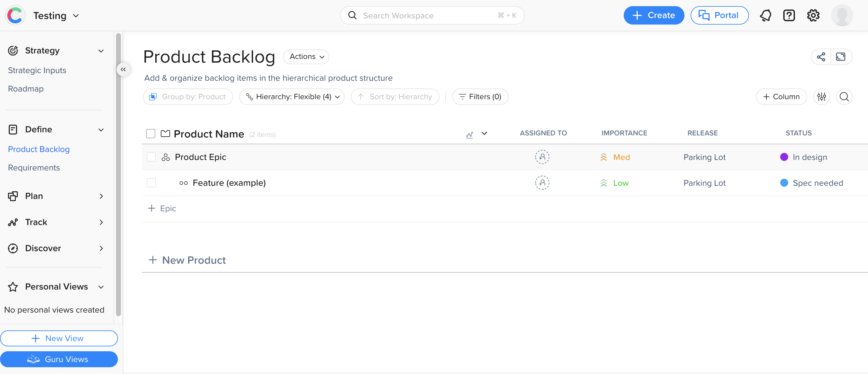
Task: Click the purple In design status dot
Action: click(x=784, y=157)
